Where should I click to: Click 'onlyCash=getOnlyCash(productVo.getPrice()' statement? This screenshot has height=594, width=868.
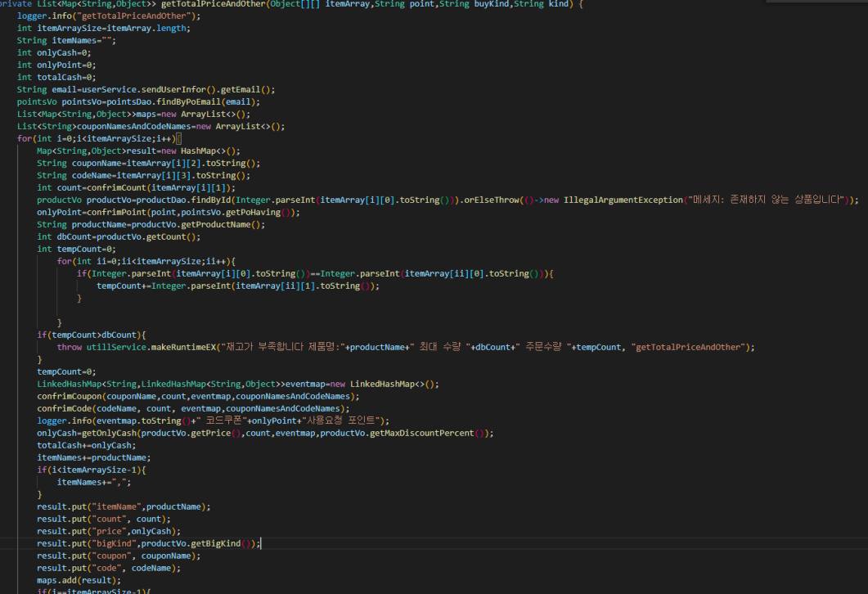[265, 433]
